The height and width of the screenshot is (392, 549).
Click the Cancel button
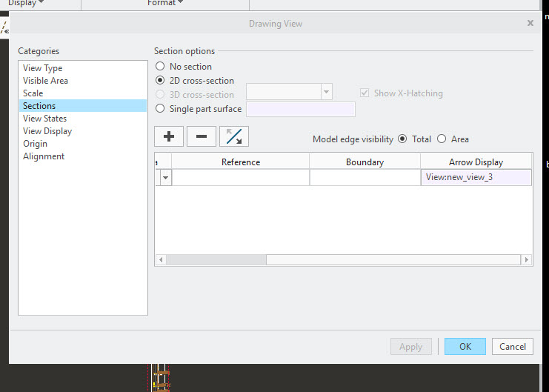[512, 346]
